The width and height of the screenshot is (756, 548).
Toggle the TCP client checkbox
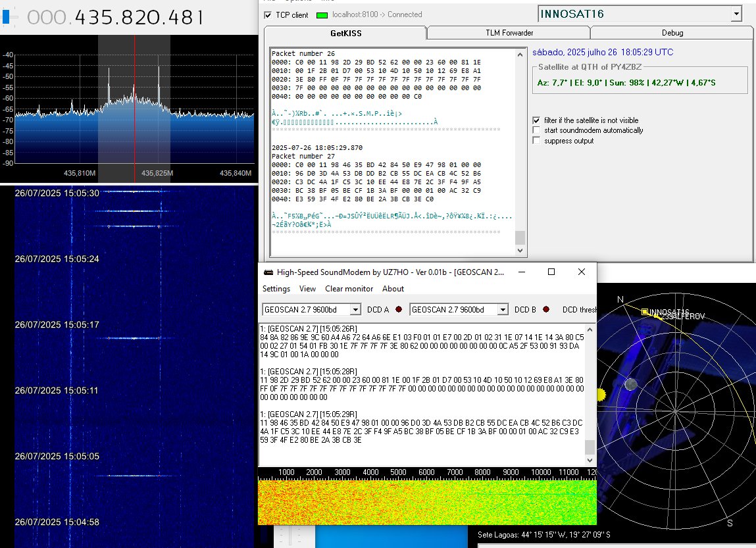tap(268, 15)
